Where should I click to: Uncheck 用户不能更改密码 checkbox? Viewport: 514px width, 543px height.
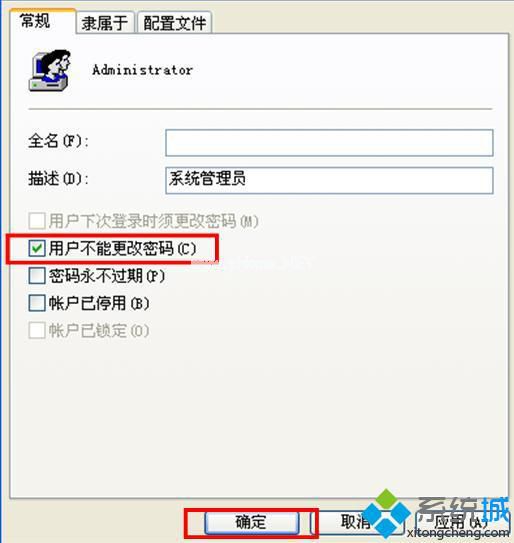(x=37, y=248)
